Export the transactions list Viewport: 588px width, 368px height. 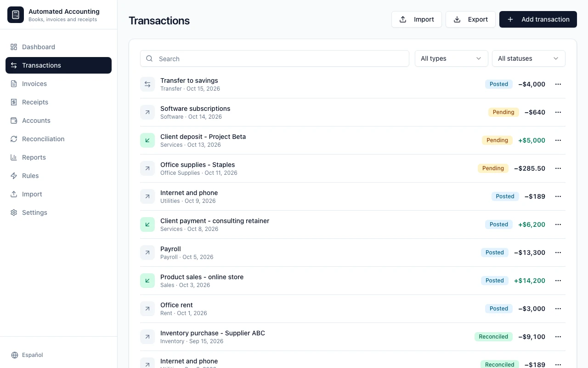(470, 19)
